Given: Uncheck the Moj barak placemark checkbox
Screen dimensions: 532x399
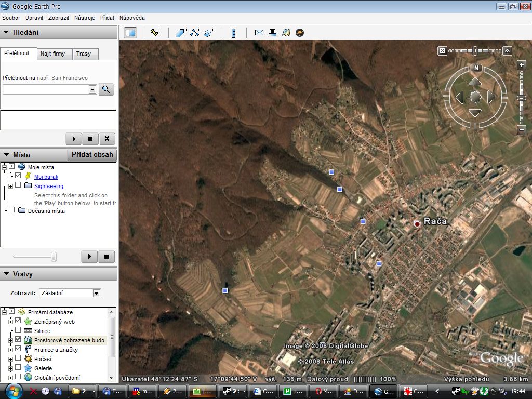Looking at the screenshot, I should [x=18, y=176].
